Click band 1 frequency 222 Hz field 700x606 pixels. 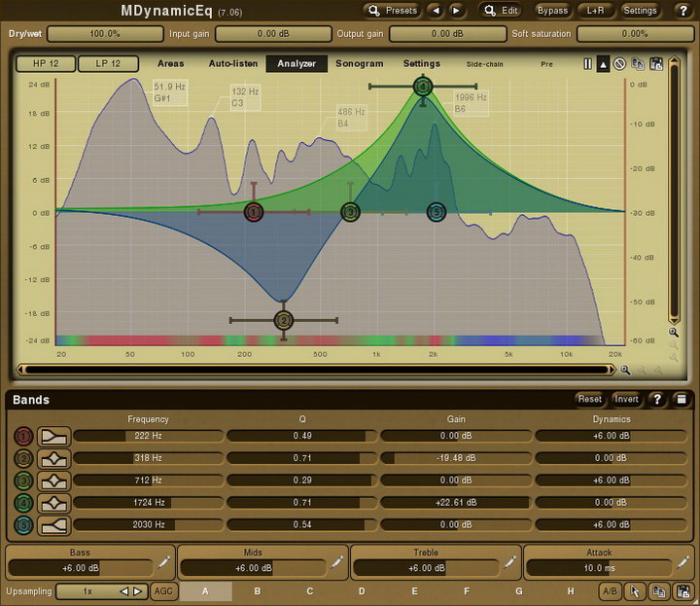tap(148, 436)
